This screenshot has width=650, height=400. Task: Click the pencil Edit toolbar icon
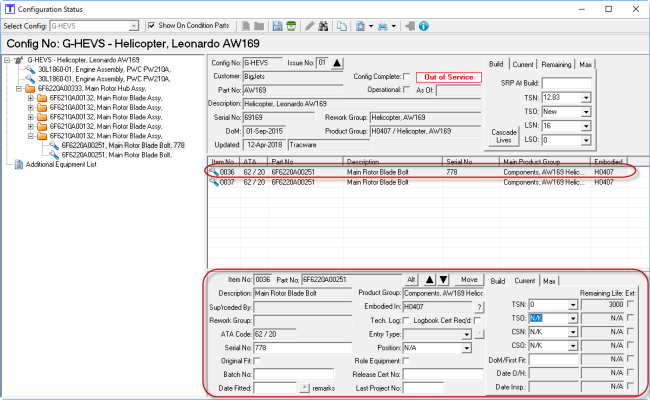pyautogui.click(x=309, y=26)
